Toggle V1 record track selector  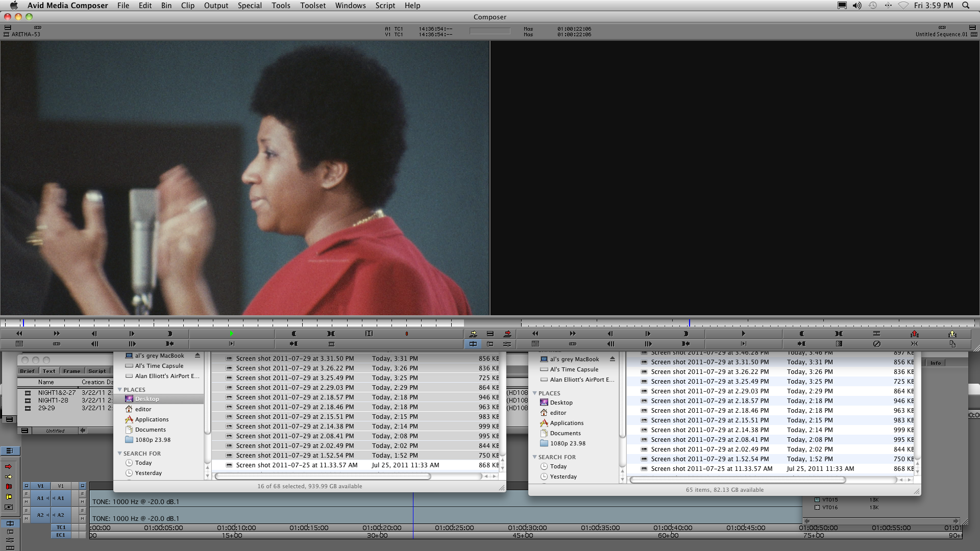[61, 486]
